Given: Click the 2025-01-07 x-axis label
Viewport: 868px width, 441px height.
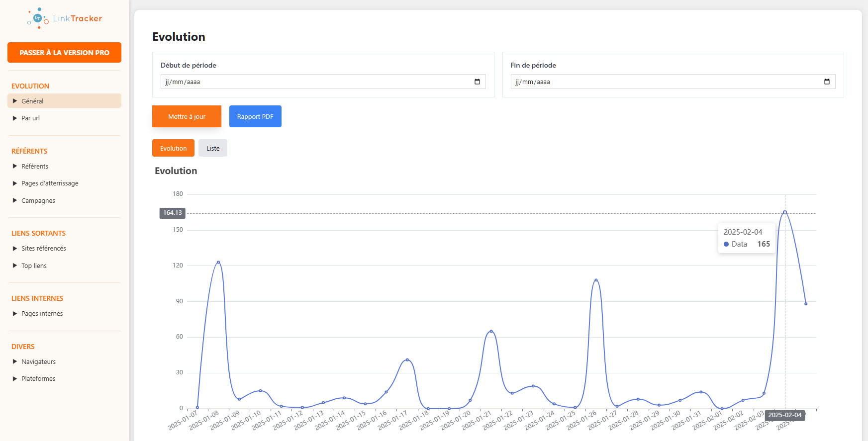Looking at the screenshot, I should (x=183, y=421).
